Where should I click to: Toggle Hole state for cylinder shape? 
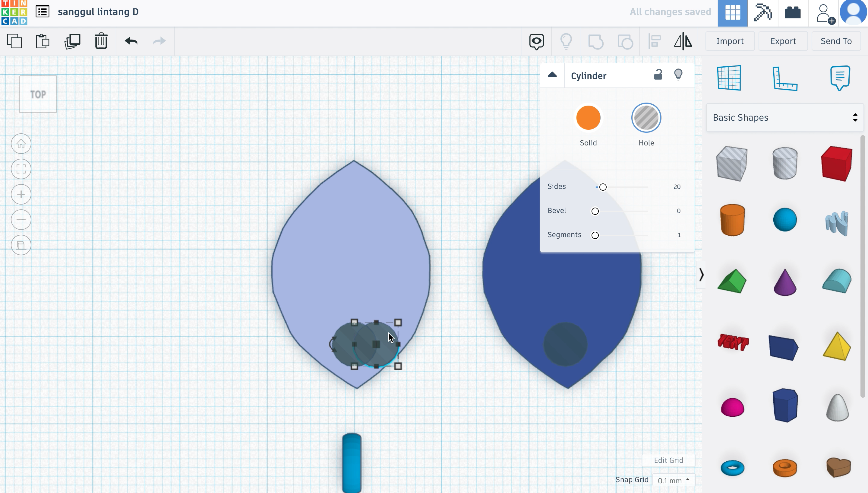[x=645, y=118]
